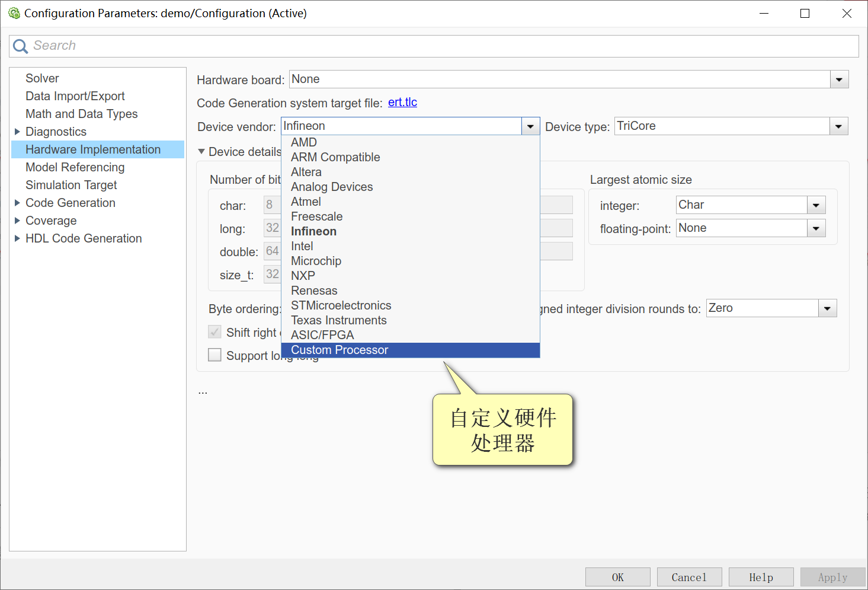Click the Apply button
868x590 pixels.
pyautogui.click(x=832, y=577)
